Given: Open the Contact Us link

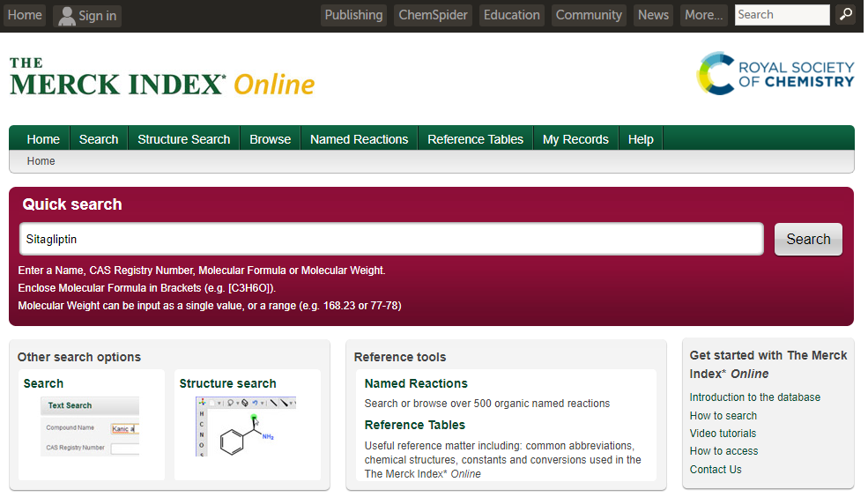Looking at the screenshot, I should tap(716, 470).
